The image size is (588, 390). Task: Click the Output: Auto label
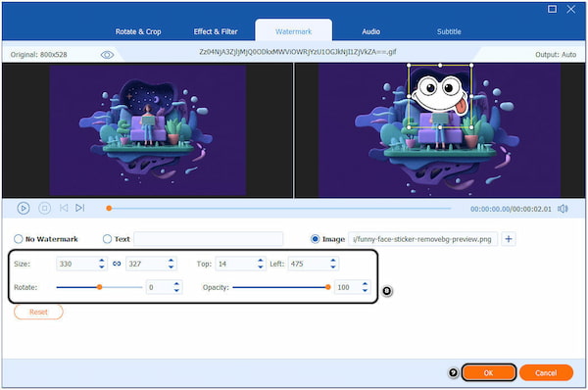(556, 55)
